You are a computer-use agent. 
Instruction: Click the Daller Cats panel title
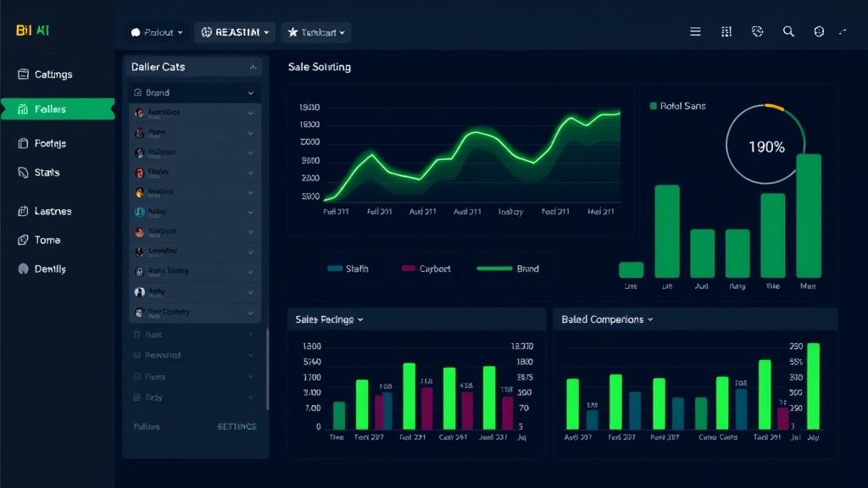point(159,67)
